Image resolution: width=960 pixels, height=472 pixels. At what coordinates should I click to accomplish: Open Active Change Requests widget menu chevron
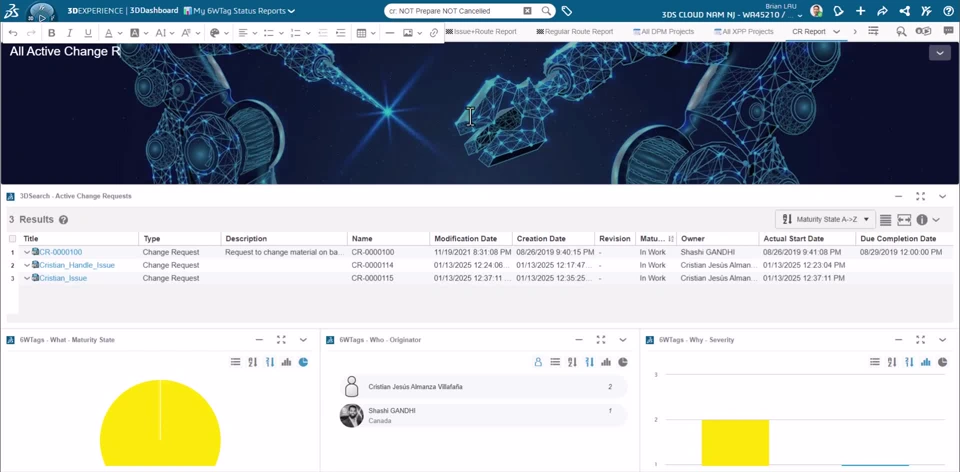coord(943,197)
